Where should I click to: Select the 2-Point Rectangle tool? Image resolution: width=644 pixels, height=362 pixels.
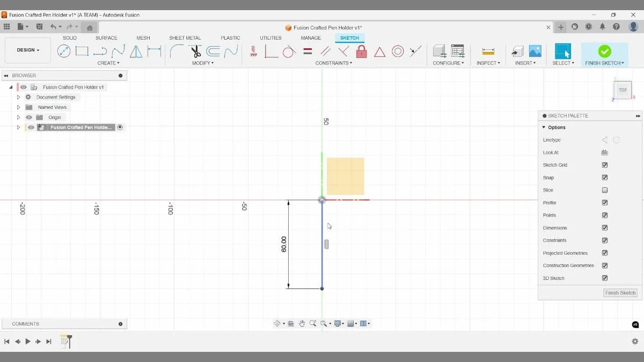(82, 50)
